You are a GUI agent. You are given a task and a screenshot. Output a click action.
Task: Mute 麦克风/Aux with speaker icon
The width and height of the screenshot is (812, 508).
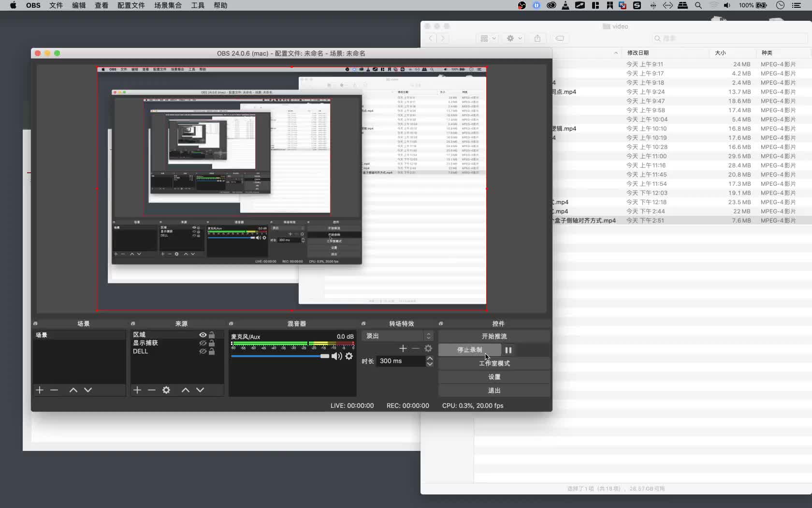point(337,356)
